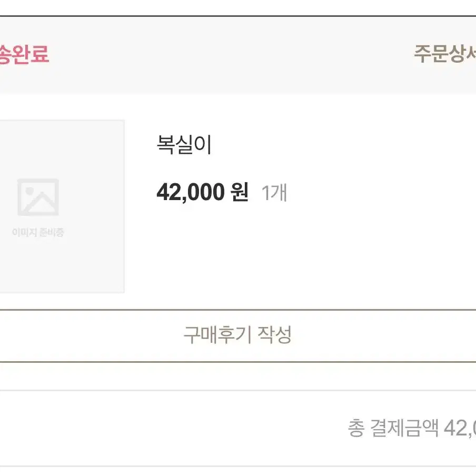476x476 pixels.
Task: Click the gray order header bar
Action: tap(238, 55)
